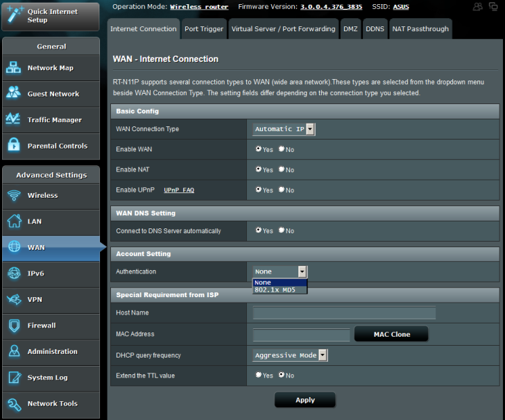The height and width of the screenshot is (420, 505).
Task: Go to Network Map page
Action: (x=51, y=68)
